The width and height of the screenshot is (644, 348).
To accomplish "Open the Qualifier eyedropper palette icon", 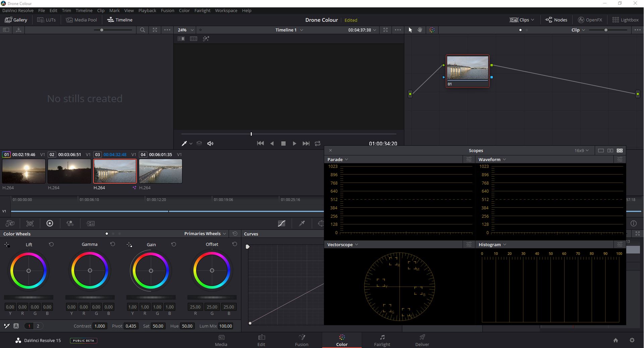I will coord(302,223).
